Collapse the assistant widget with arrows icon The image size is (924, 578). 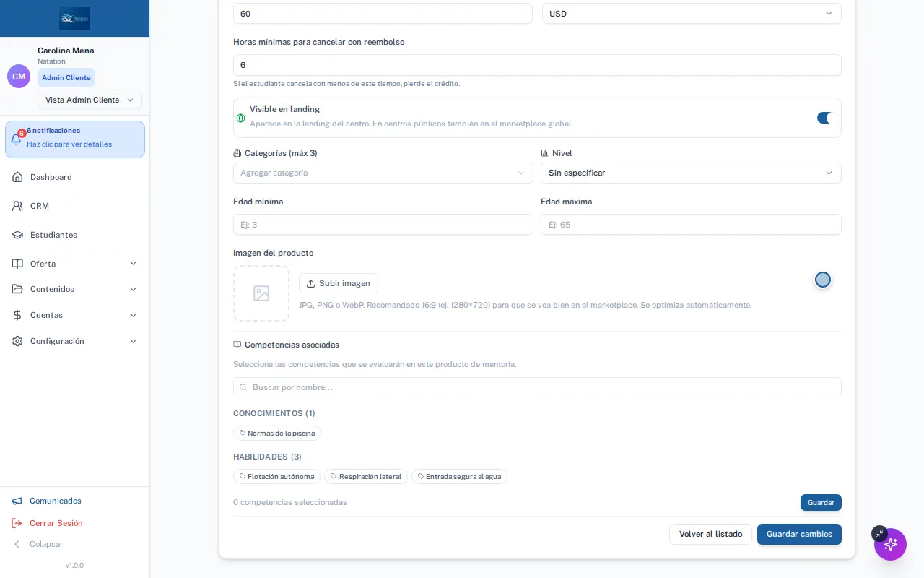[x=879, y=533]
